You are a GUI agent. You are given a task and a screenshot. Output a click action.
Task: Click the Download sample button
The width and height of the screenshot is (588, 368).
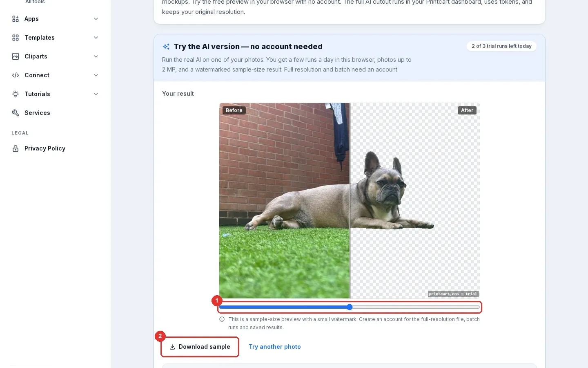point(200,347)
